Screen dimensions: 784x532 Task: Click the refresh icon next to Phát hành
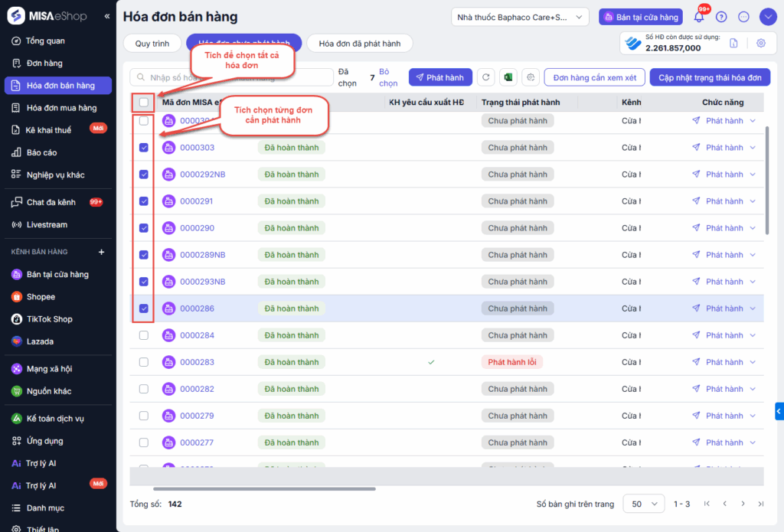point(485,77)
